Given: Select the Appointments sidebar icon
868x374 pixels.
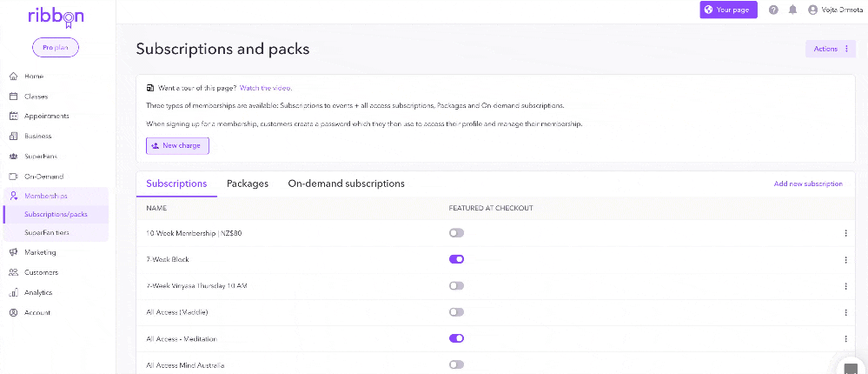Looking at the screenshot, I should [14, 117].
